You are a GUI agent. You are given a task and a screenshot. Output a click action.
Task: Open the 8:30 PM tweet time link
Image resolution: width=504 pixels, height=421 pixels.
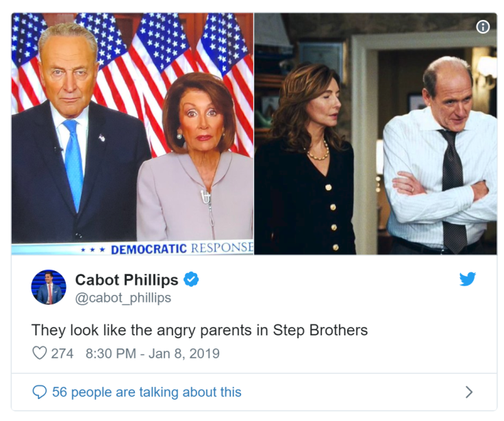[111, 353]
